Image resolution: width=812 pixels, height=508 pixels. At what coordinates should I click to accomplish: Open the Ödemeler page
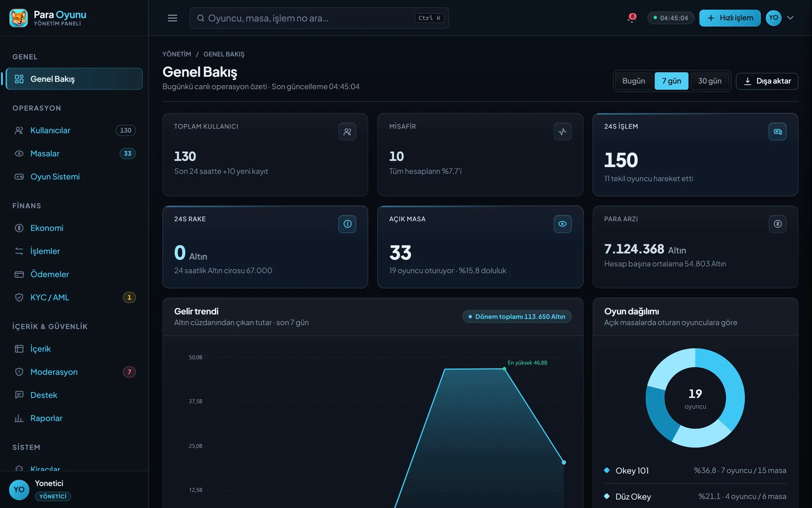[74, 274]
